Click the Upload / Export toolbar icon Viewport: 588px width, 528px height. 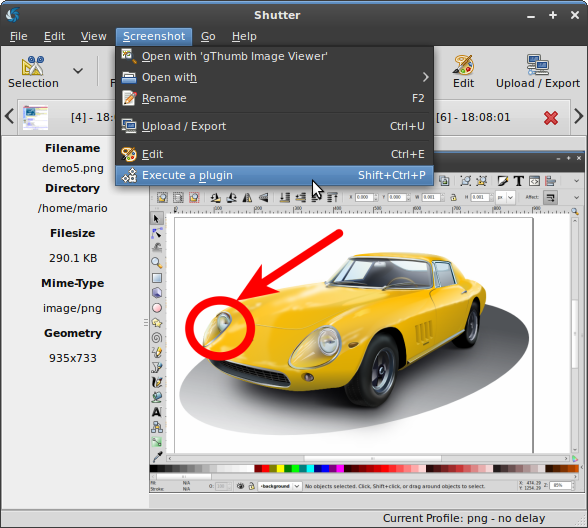(538, 65)
